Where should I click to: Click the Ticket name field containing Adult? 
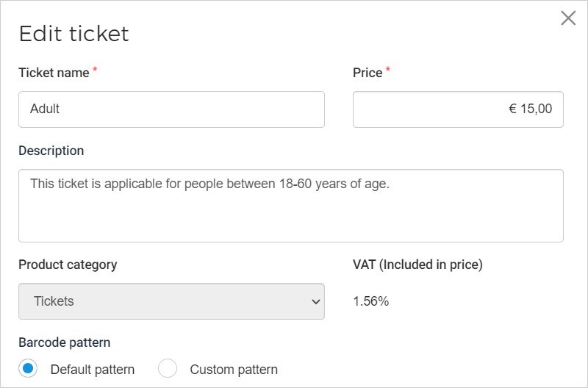[x=171, y=109]
